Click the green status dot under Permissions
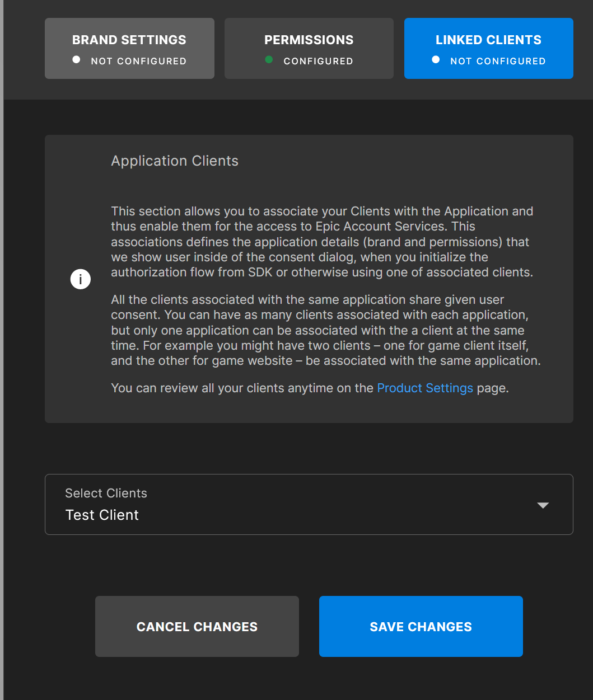 [269, 60]
